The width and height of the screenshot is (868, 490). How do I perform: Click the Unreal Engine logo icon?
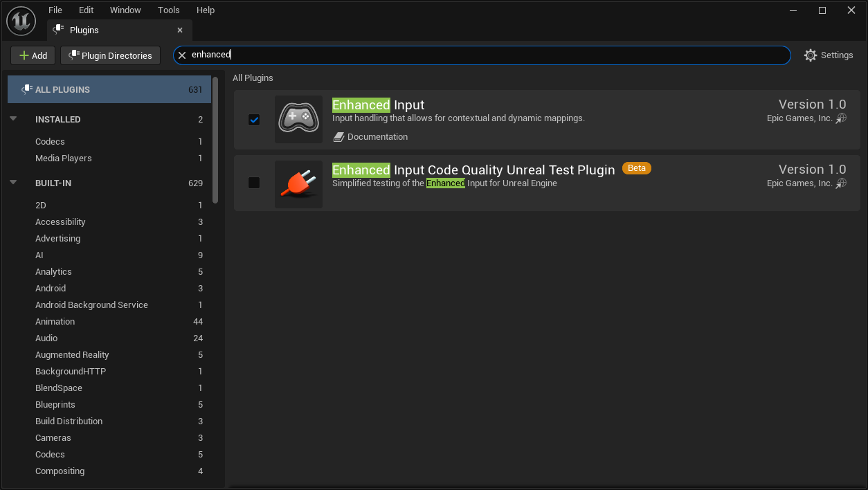[21, 21]
